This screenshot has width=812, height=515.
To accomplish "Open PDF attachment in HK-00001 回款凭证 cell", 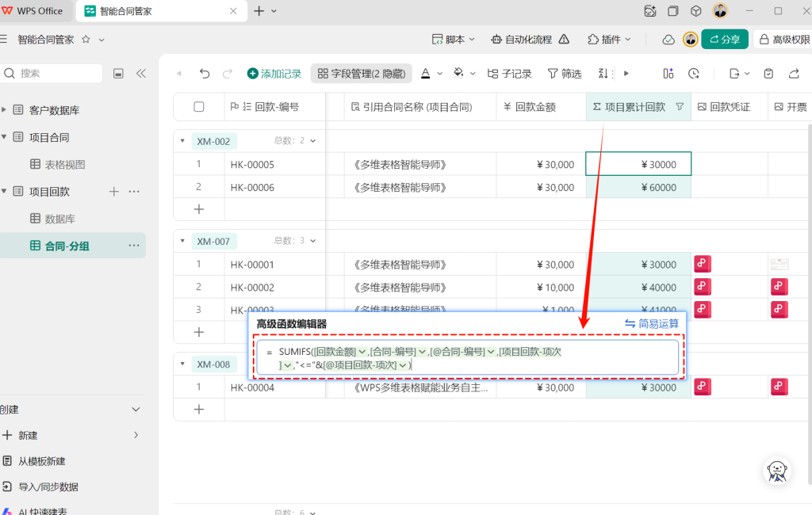I will coord(703,264).
